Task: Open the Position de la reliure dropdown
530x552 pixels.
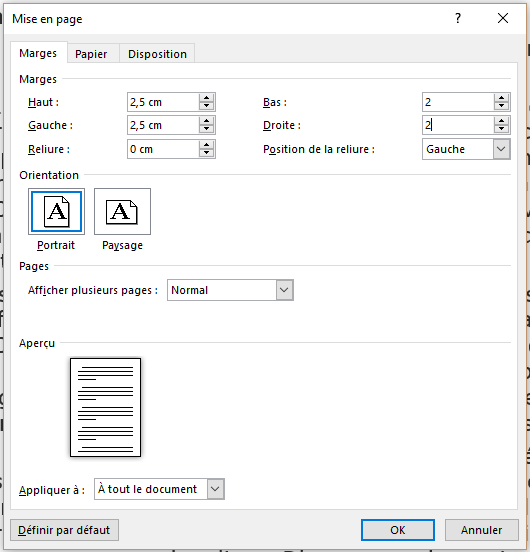Action: [x=501, y=149]
